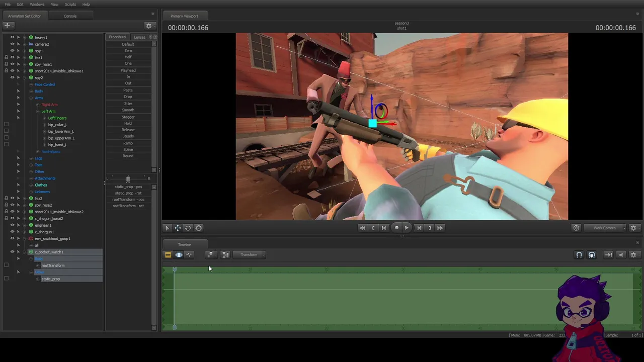Apply the Smooth procedural preset
This screenshot has height=362, width=644.
click(128, 110)
